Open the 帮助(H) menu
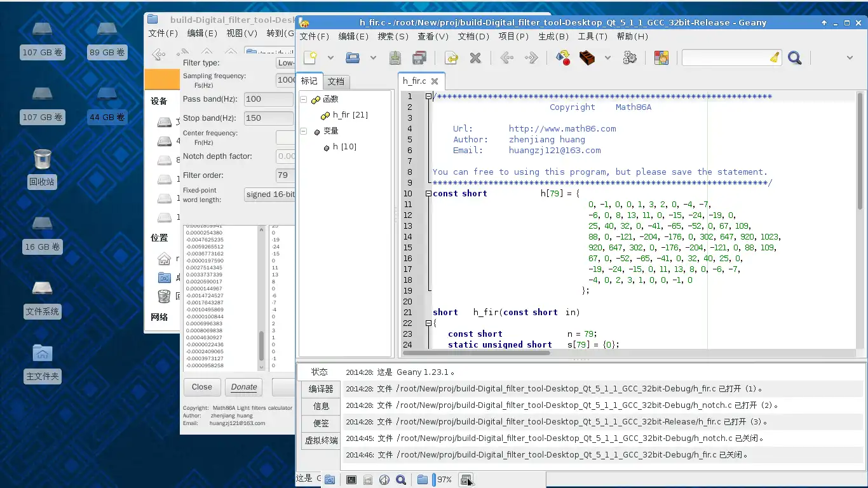Image resolution: width=868 pixels, height=488 pixels. [632, 36]
